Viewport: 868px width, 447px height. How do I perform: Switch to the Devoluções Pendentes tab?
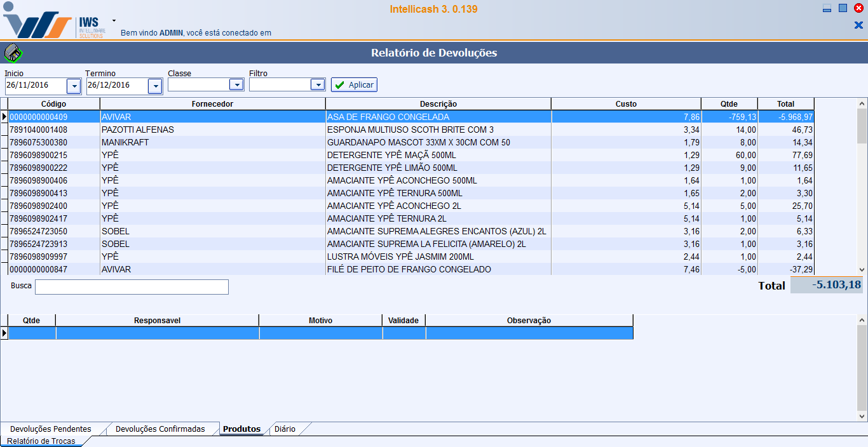[x=51, y=429]
